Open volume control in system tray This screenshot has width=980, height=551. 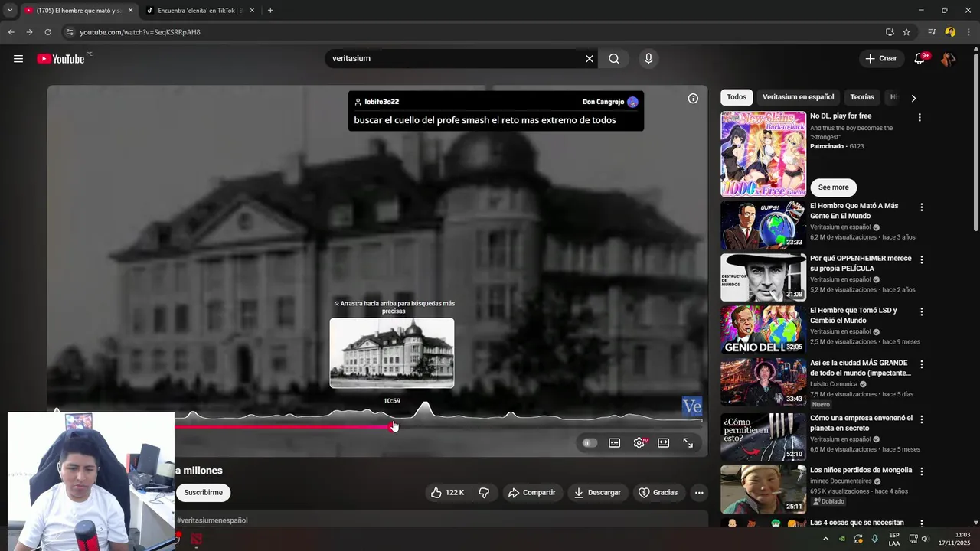pyautogui.click(x=925, y=539)
